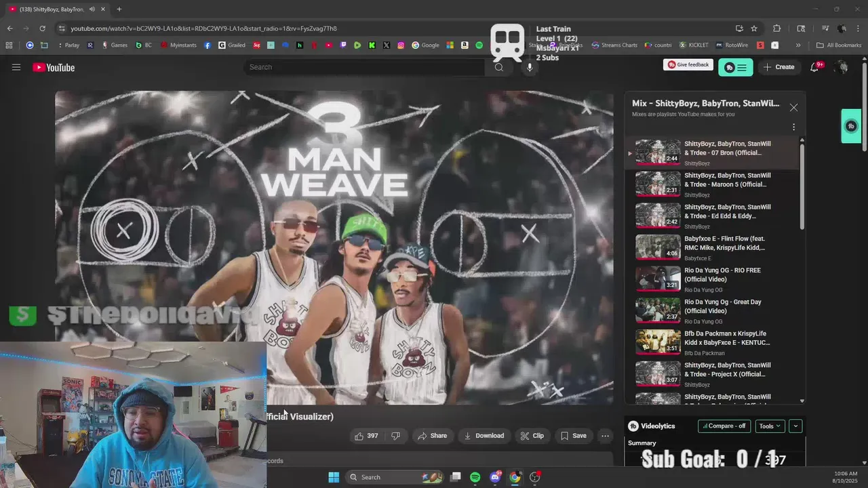
Task: Mute the tab via speaker icon
Action: coord(92,9)
